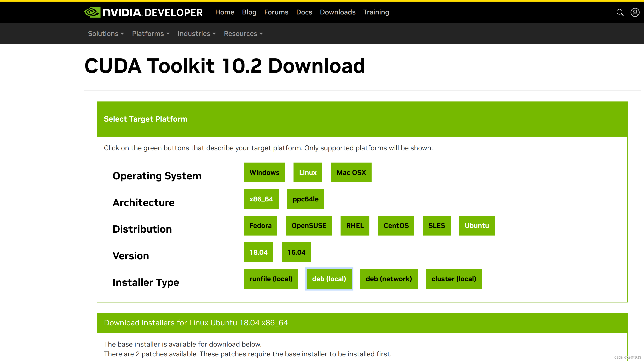Viewport: 644px width, 361px height.
Task: Open the user account icon
Action: point(635,12)
